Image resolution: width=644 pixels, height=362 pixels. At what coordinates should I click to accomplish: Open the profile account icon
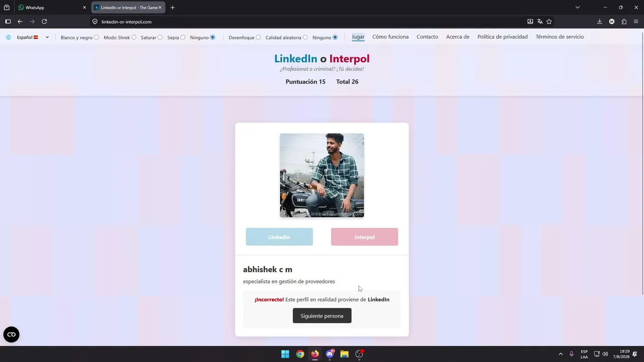[x=612, y=22]
